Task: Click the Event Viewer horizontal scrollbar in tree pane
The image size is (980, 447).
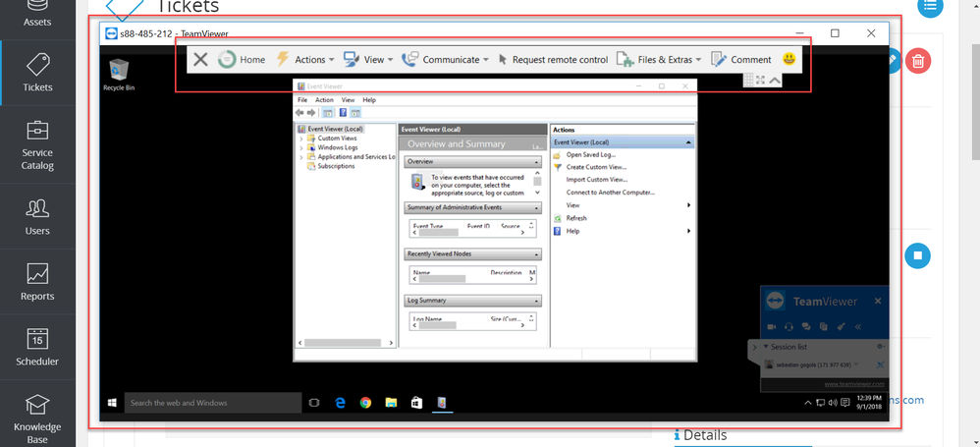Action: tap(347, 343)
